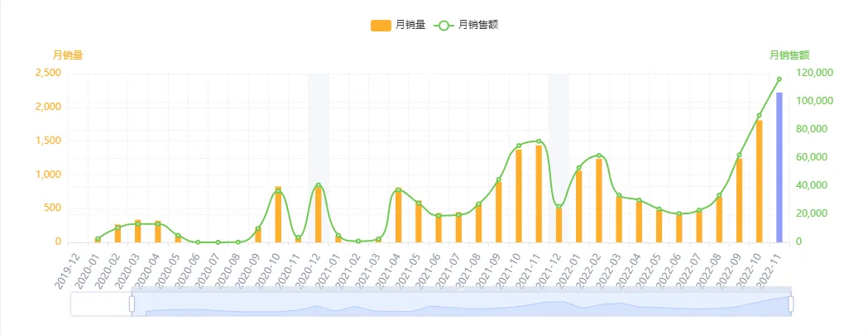Viewport: 868px width, 335px height.
Task: Click the orange 2021-04 bar
Action: coord(399,215)
